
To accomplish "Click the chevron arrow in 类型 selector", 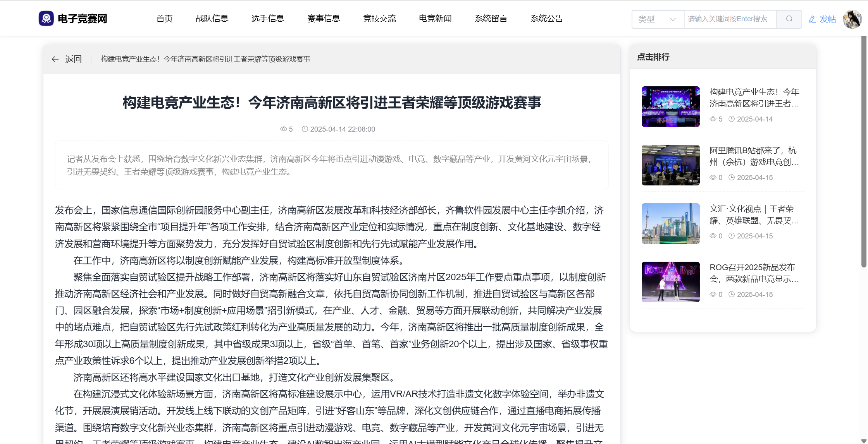I will 673,19.
